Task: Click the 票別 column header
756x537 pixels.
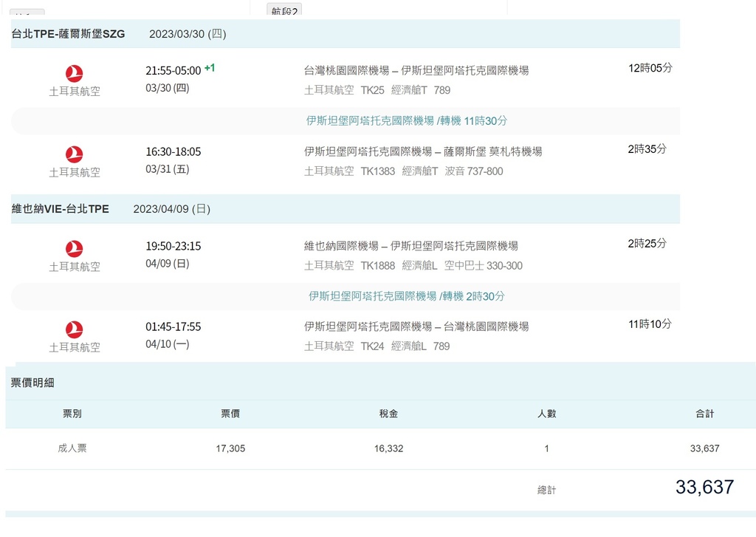Action: click(x=72, y=414)
